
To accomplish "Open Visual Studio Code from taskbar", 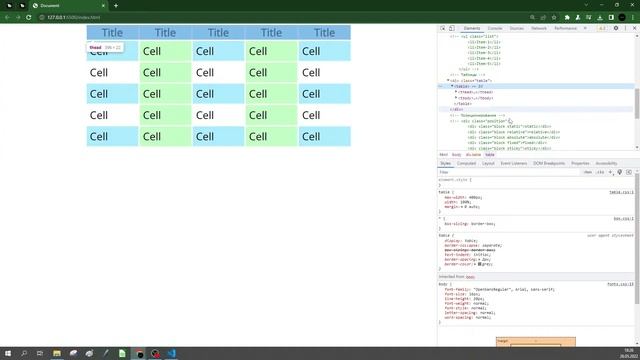I will [x=171, y=353].
